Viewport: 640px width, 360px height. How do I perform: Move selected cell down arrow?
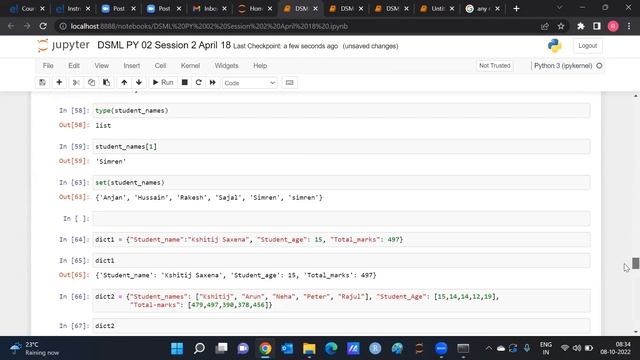[139, 82]
